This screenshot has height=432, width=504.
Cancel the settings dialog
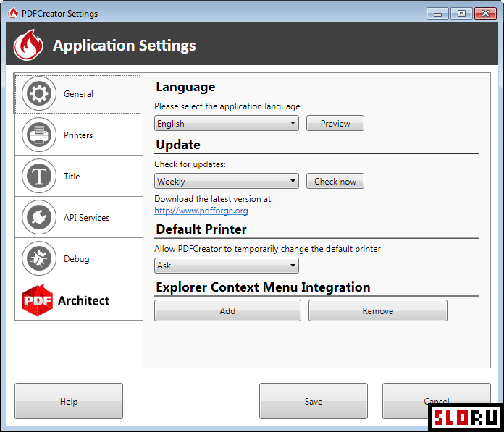point(436,401)
